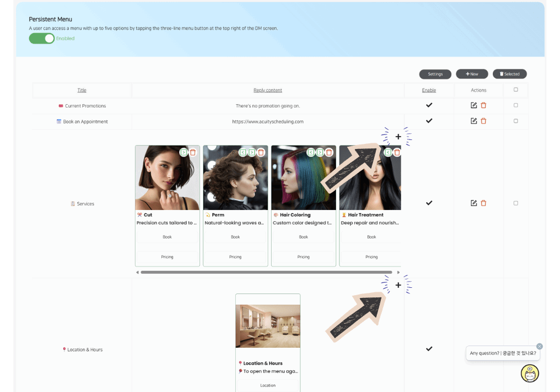Sort by the Title column header

point(82,90)
